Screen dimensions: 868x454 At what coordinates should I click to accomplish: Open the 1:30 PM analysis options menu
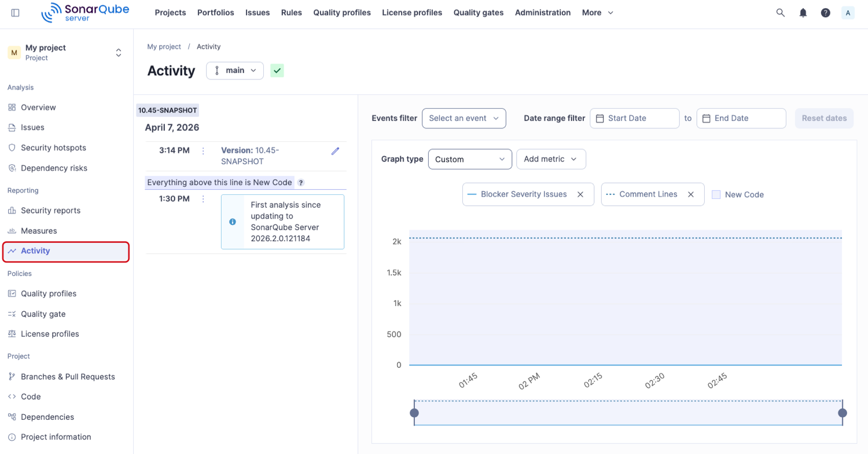[203, 199]
